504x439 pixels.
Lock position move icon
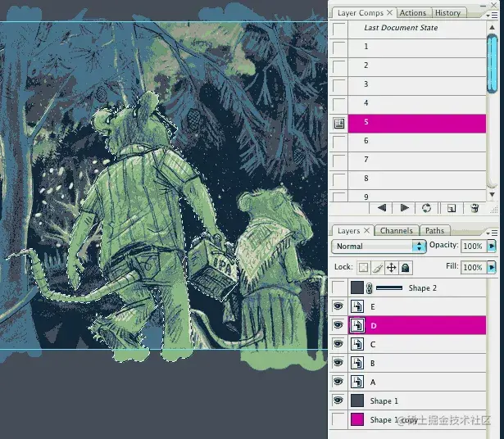click(x=391, y=268)
